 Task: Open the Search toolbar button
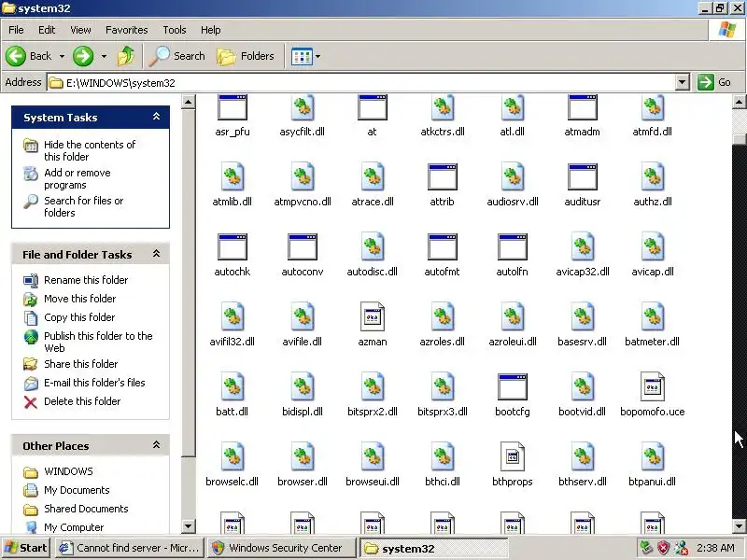(176, 56)
